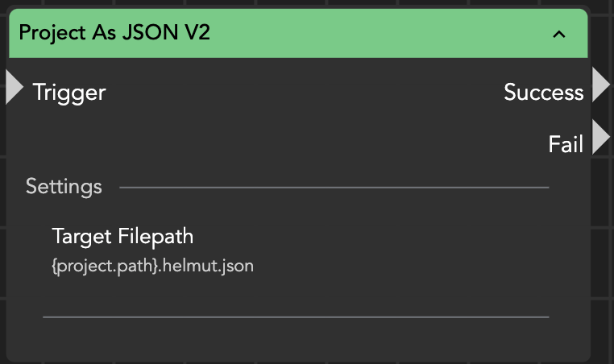
Task: Select the Fail output label
Action: [566, 144]
